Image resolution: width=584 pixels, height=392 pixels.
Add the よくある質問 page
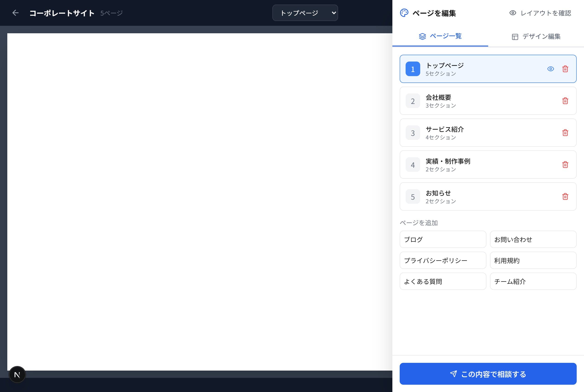click(443, 281)
